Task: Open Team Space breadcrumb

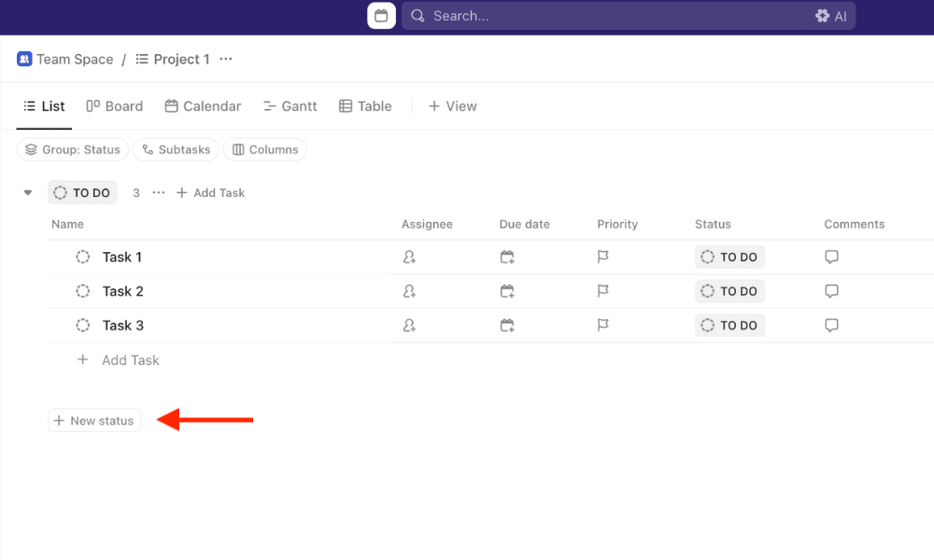Action: [x=65, y=59]
